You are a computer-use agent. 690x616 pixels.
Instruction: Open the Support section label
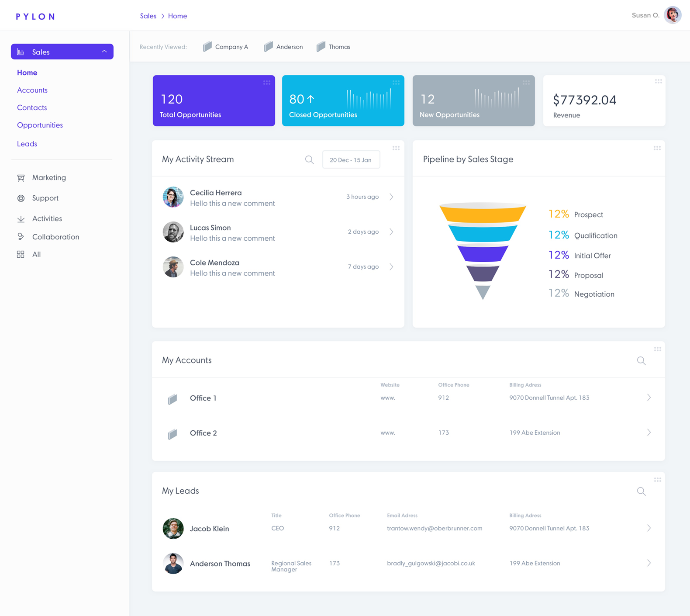[x=45, y=198]
